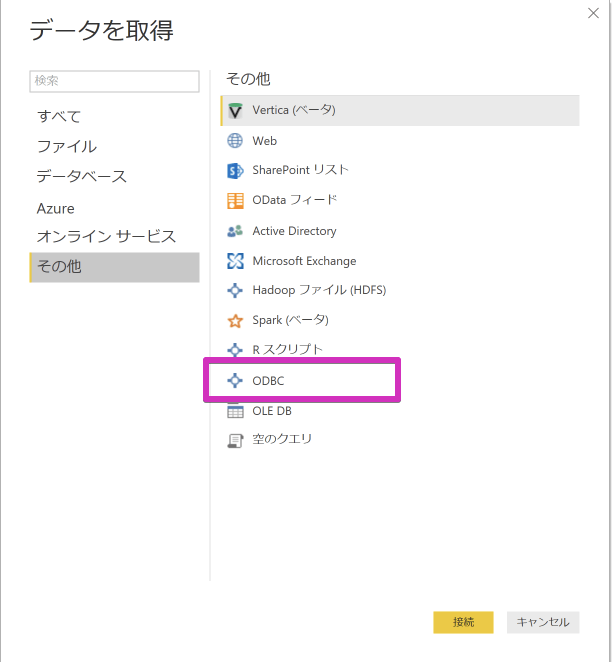Click the キャンセル button

[543, 622]
